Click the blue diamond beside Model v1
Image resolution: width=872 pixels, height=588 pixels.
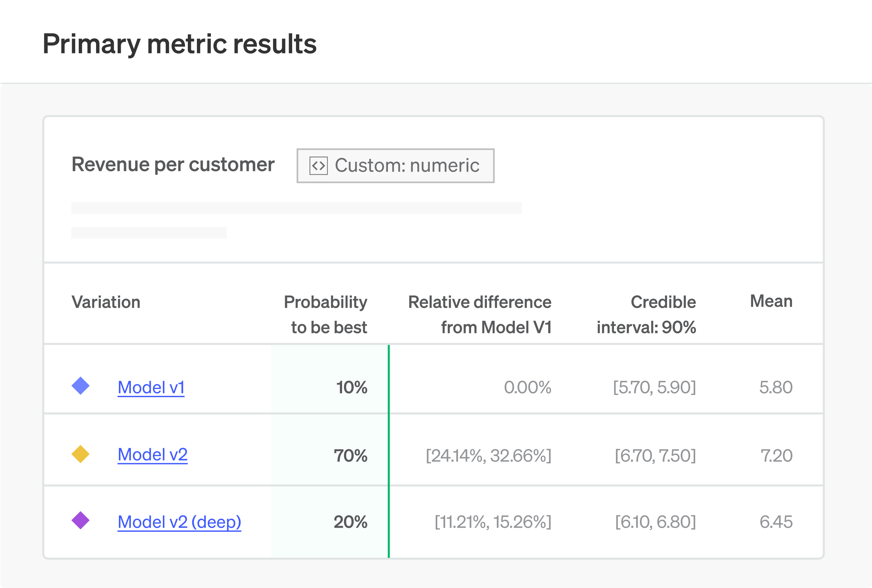tap(80, 386)
